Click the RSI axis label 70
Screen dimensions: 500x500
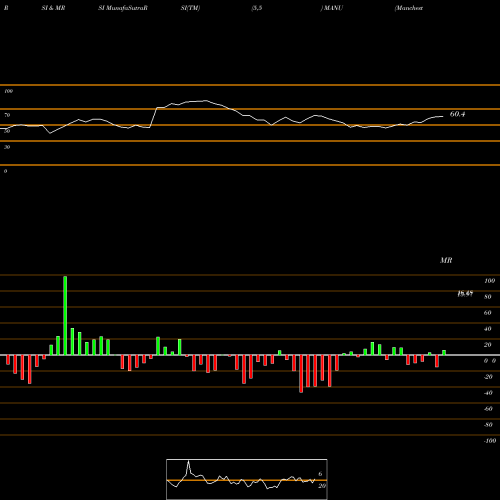click(x=7, y=115)
